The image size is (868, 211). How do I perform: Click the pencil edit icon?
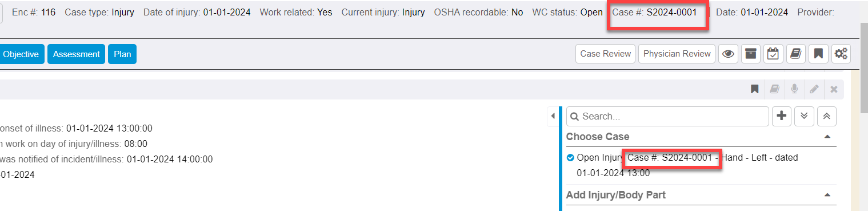coord(814,89)
